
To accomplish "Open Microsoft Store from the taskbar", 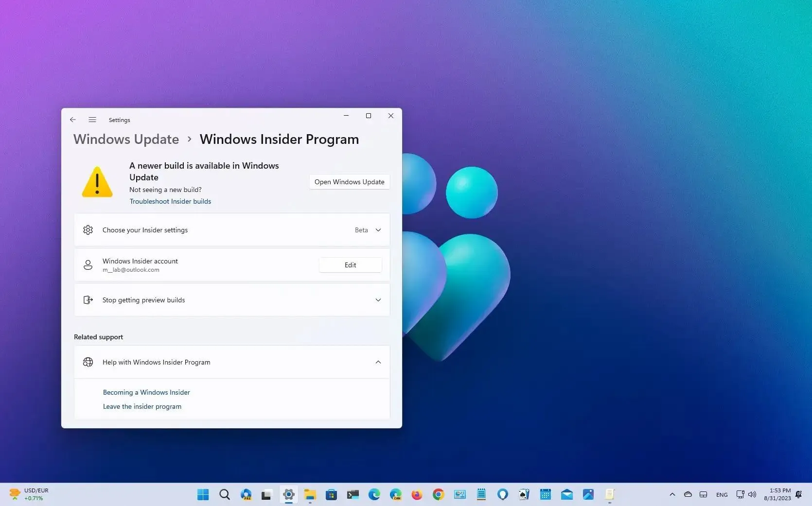I will click(x=331, y=495).
